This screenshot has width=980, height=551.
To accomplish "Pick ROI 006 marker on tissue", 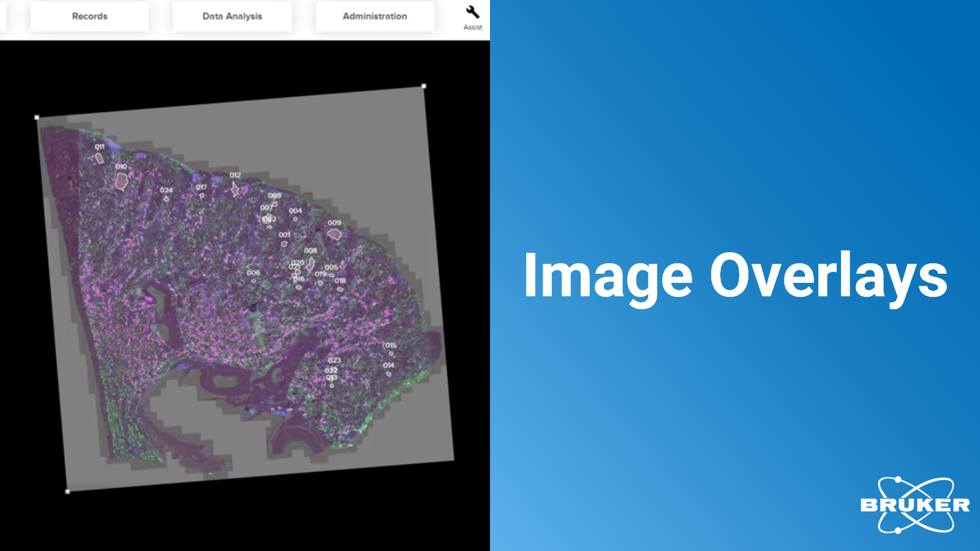I will [x=254, y=281].
